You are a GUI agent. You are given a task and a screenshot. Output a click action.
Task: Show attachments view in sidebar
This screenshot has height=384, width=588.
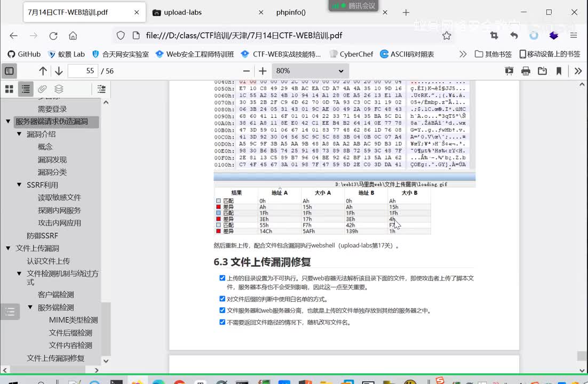(42, 89)
